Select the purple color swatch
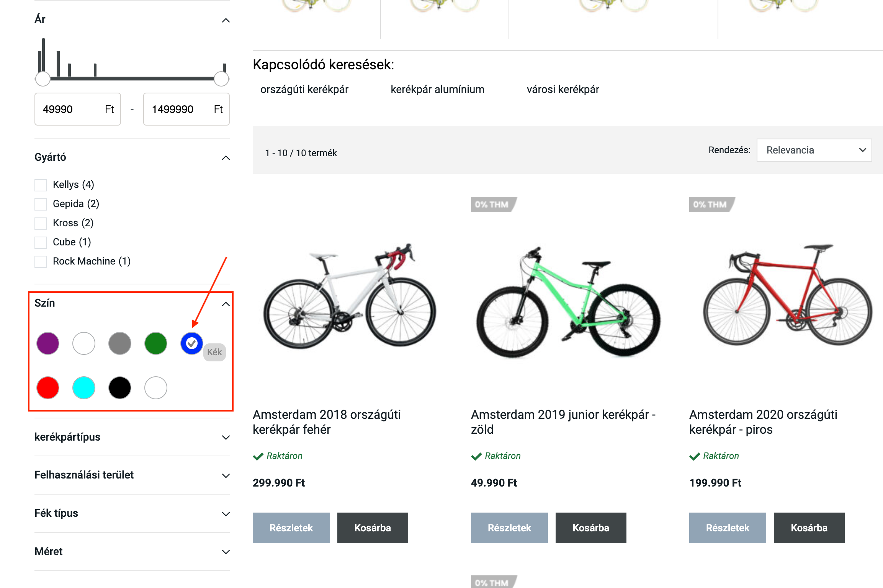 pyautogui.click(x=48, y=343)
